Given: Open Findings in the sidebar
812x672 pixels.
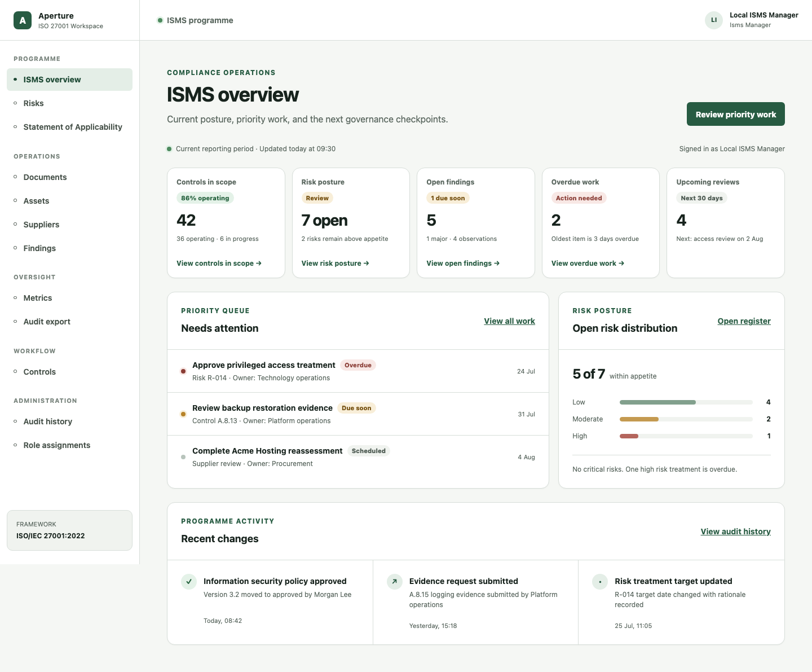Looking at the screenshot, I should coord(69,248).
